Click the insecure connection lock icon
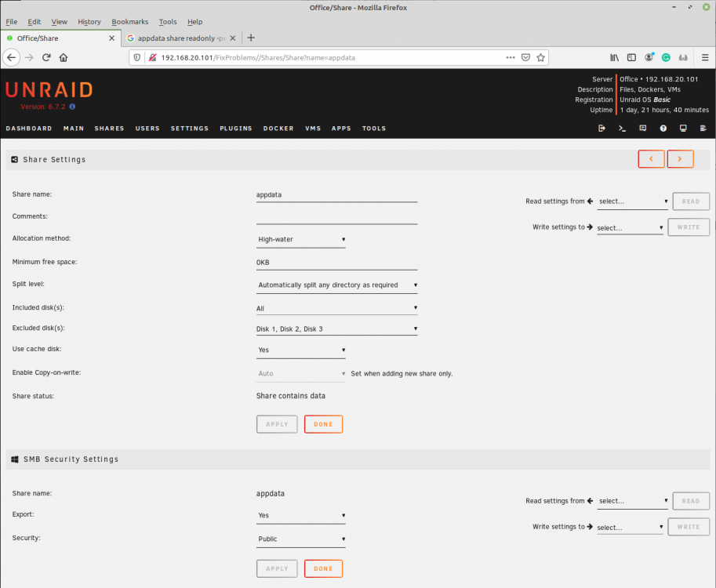 tap(152, 57)
